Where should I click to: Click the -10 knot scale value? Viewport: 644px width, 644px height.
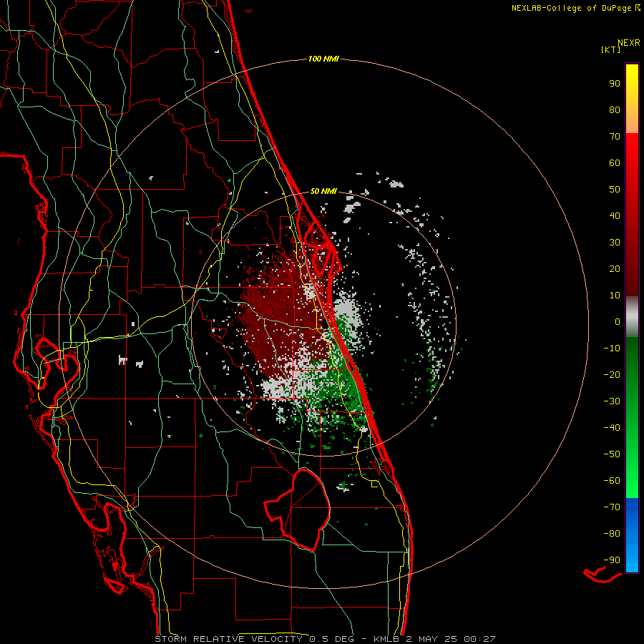[x=612, y=348]
